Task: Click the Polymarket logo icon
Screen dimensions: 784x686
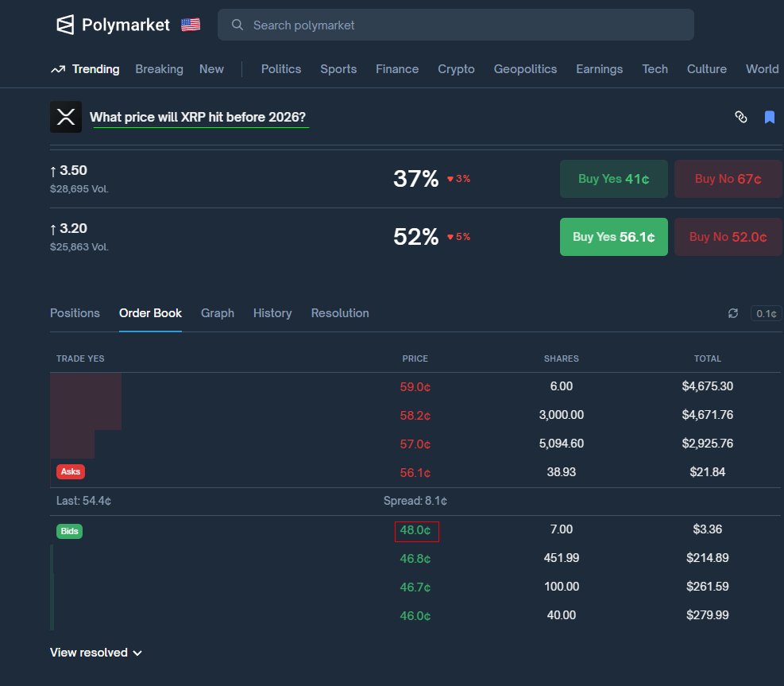Action: click(x=65, y=25)
